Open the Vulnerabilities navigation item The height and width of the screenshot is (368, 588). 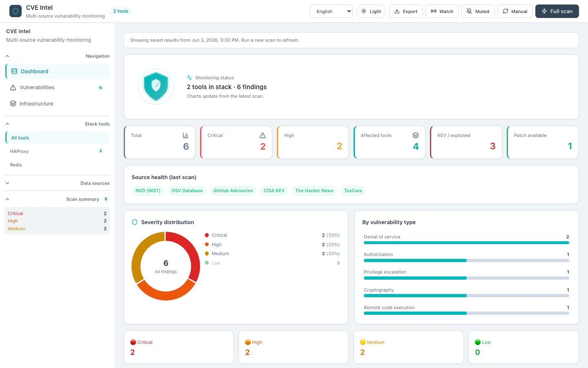point(57,88)
